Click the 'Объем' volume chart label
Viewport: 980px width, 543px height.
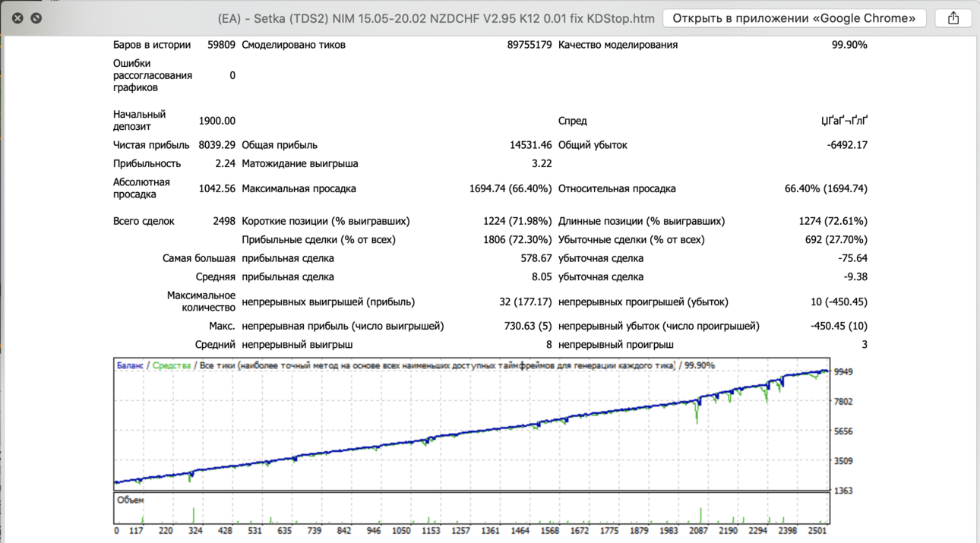point(131,500)
